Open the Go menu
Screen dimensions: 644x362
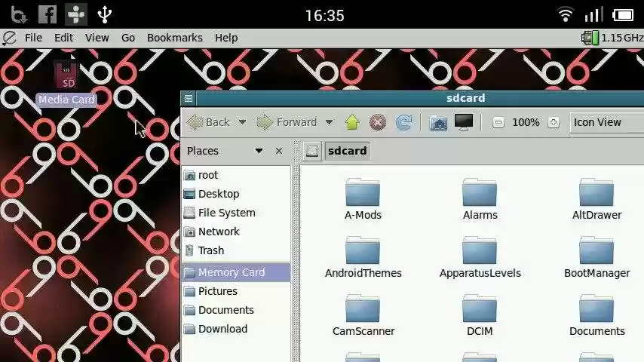128,38
